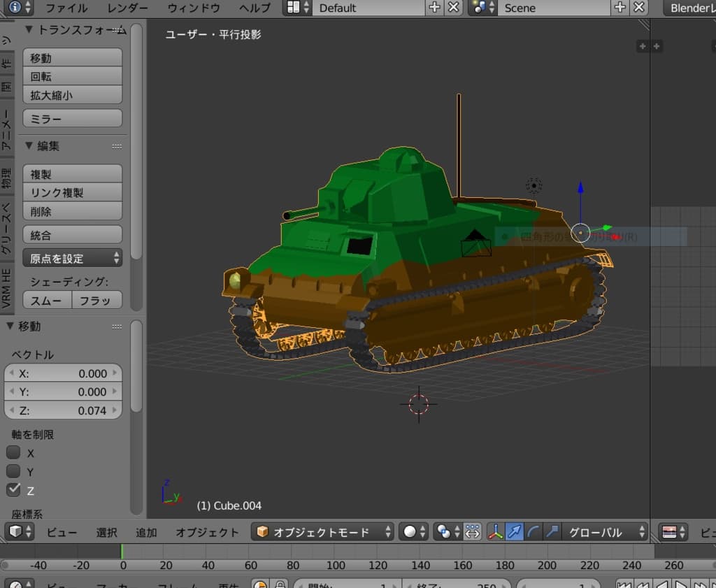Open the ファイル menu
716x588 pixels.
click(x=66, y=8)
